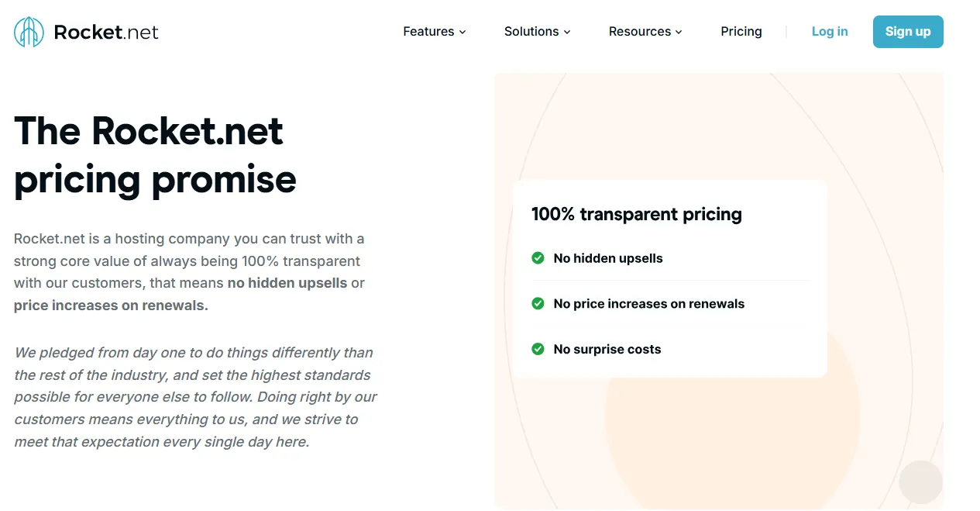Image resolution: width=980 pixels, height=511 pixels.
Task: Click the heading The Rocket.net pricing promise
Action: click(155, 155)
